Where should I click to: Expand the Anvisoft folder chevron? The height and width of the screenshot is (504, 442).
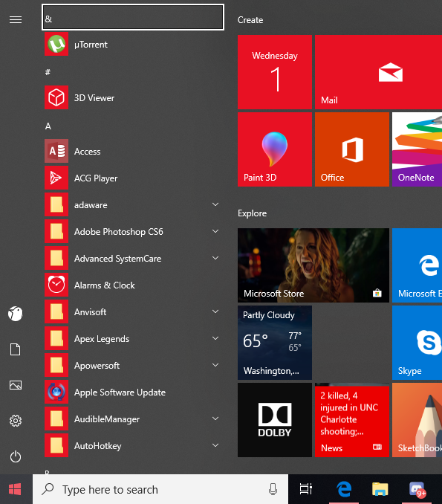click(x=215, y=311)
